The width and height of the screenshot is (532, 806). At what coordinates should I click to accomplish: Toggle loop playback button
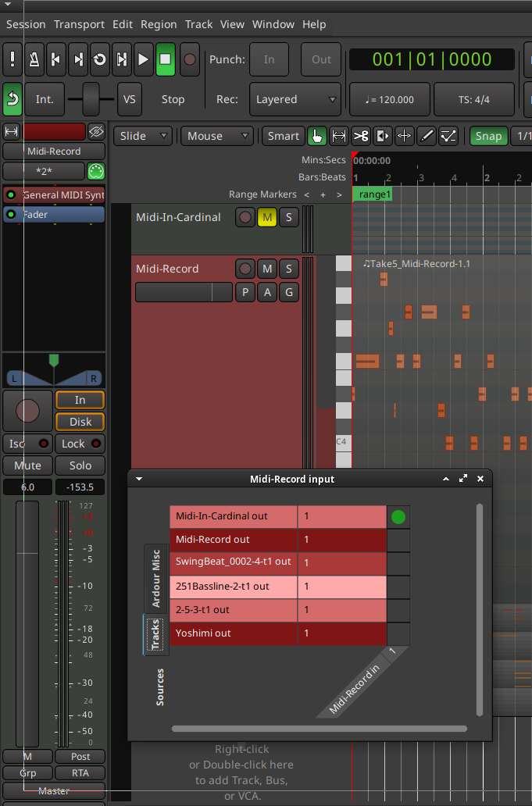[100, 59]
